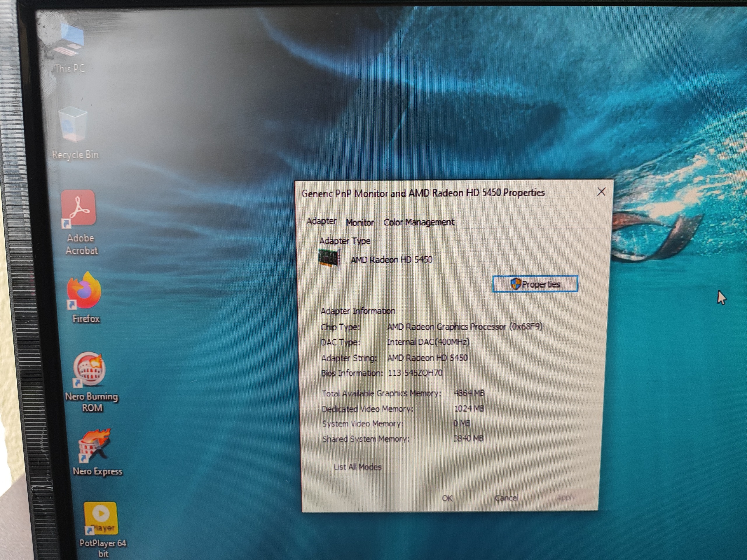Switch to the Monitor tab

(x=360, y=223)
